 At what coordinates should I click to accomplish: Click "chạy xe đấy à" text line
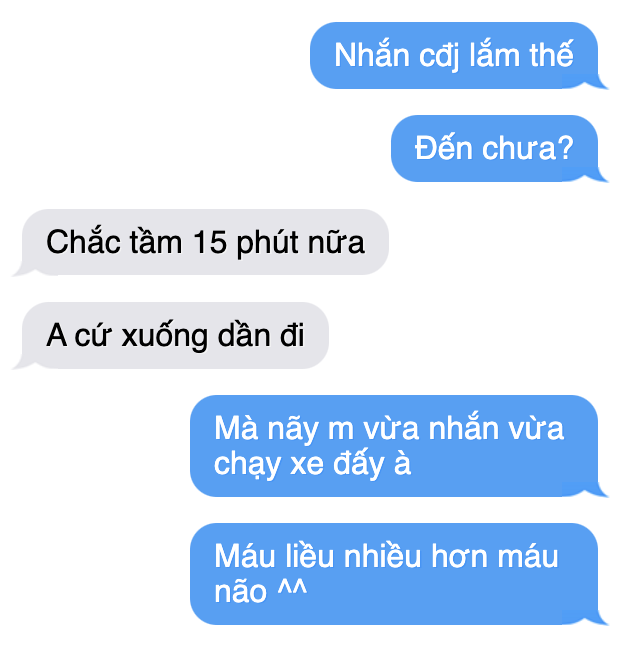312,466
